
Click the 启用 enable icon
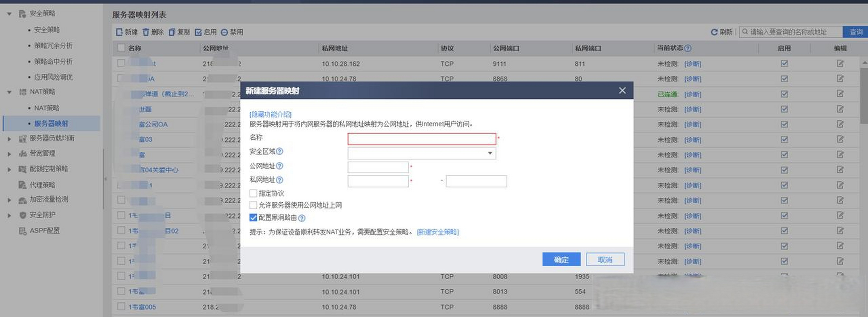tap(198, 32)
